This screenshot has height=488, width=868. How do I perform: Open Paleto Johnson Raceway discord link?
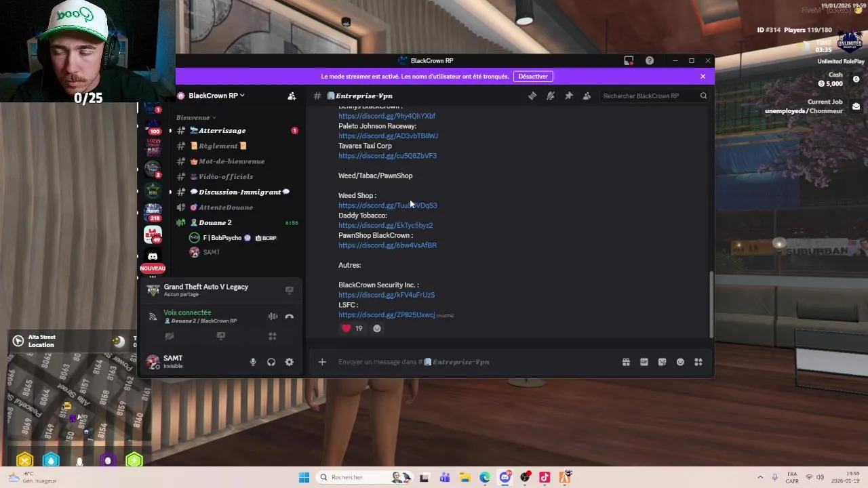[x=388, y=136]
